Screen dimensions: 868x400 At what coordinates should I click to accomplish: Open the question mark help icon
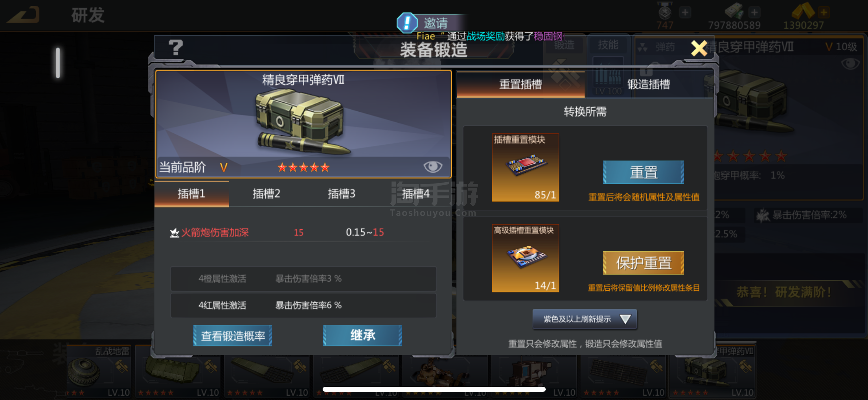click(176, 47)
